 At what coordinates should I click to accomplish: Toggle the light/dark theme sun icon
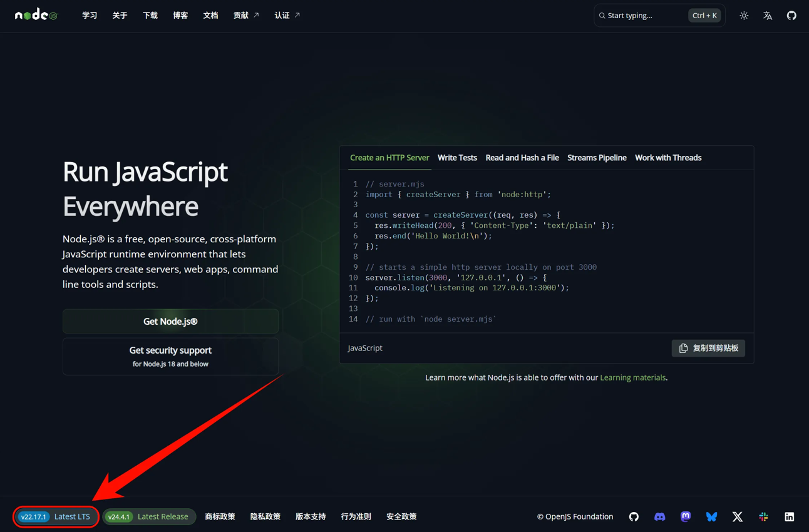[744, 16]
